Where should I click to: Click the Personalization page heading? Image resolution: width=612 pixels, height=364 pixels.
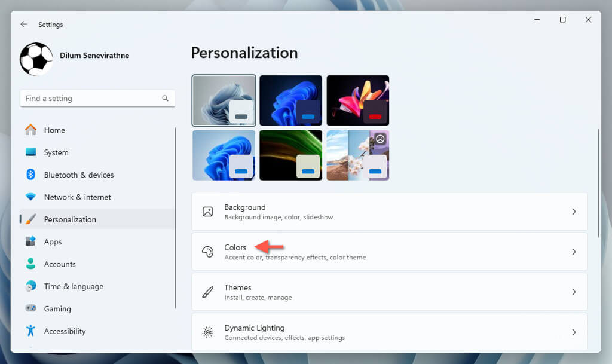(244, 53)
